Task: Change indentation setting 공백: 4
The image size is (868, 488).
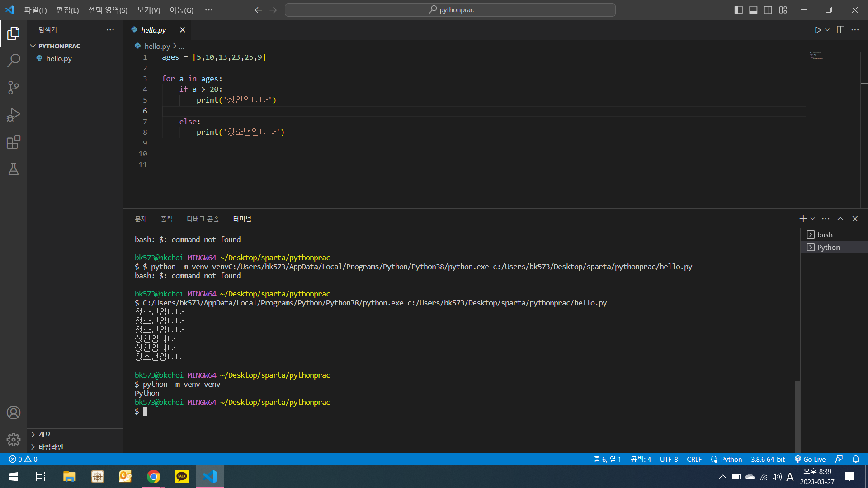Action: 641,459
